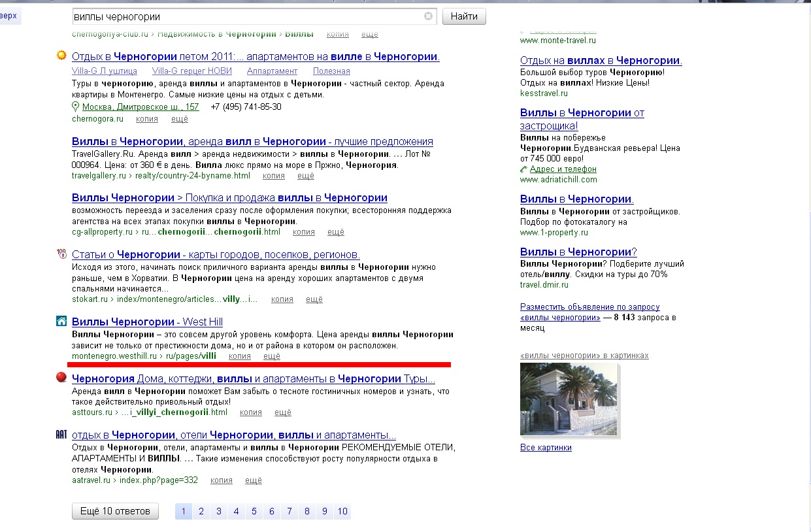Screen dimensions: 811x532
Task: Open Черногория Дома, коттеджи, виллы result
Action: pyautogui.click(x=254, y=379)
